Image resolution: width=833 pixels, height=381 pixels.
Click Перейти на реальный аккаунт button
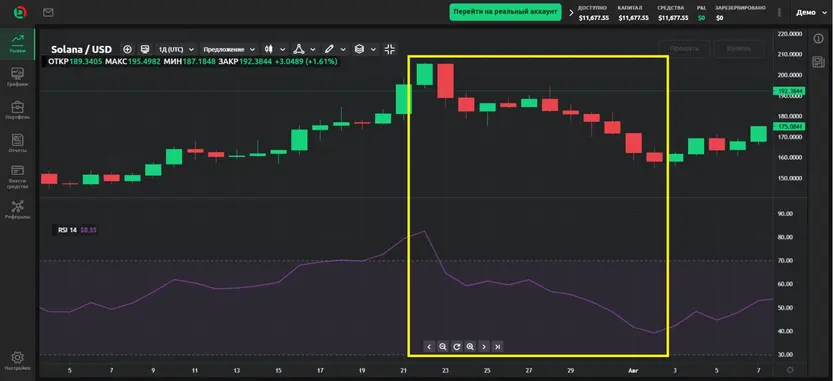506,12
